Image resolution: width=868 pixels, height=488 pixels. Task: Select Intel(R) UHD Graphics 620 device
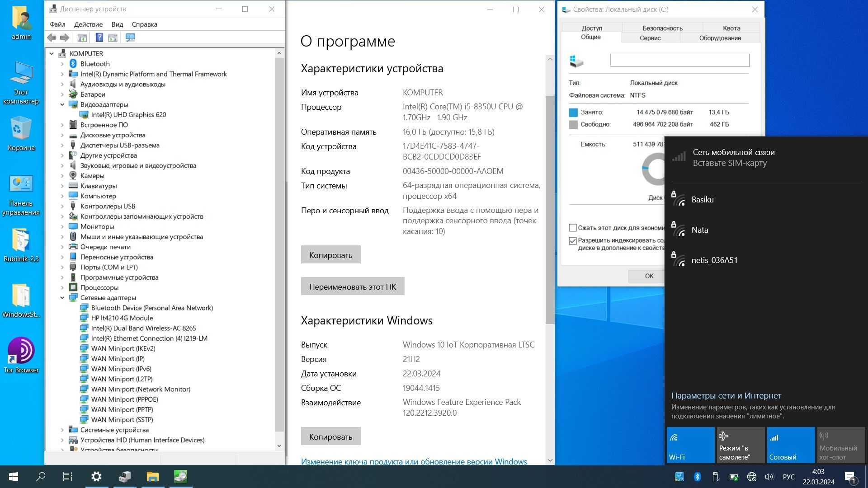128,115
